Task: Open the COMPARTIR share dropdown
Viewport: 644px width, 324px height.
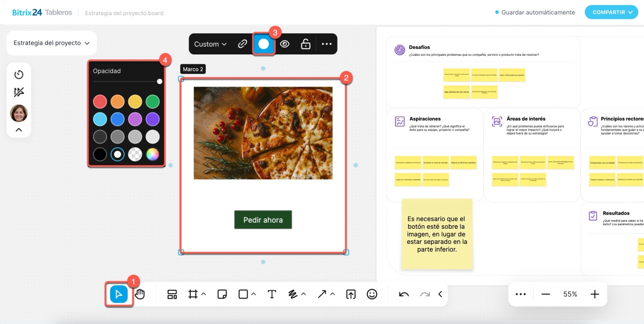Action: (611, 12)
